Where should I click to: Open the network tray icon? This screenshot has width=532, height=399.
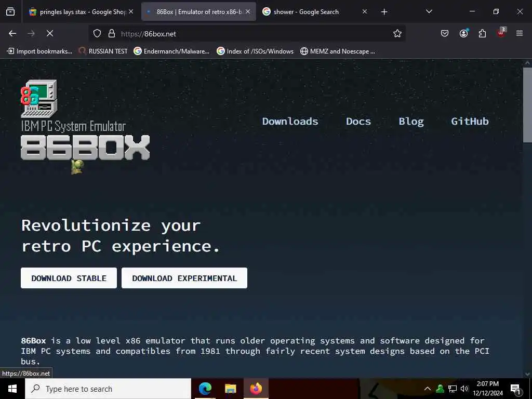453,389
